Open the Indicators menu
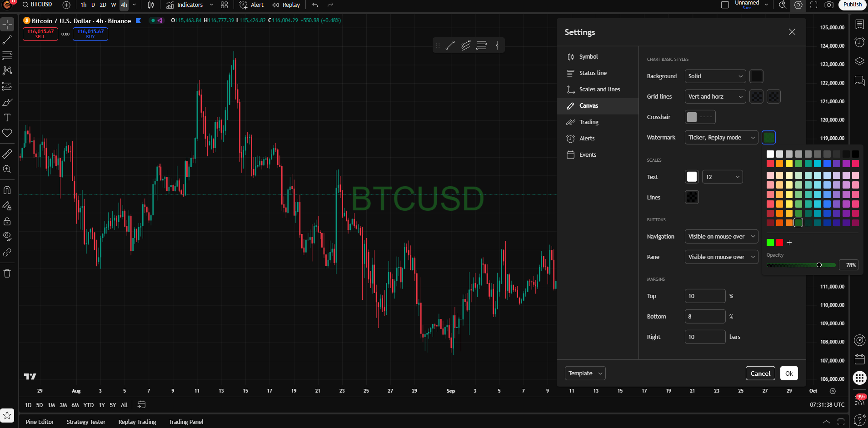Viewport: 868px width, 428px height. pyautogui.click(x=185, y=5)
